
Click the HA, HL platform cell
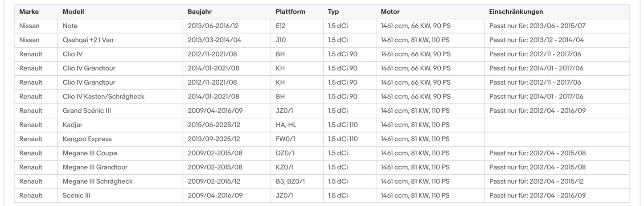coord(286,125)
